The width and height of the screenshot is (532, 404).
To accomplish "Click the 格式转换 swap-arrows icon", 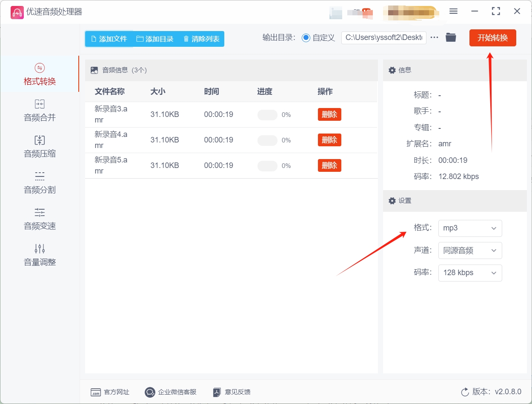I will point(40,68).
